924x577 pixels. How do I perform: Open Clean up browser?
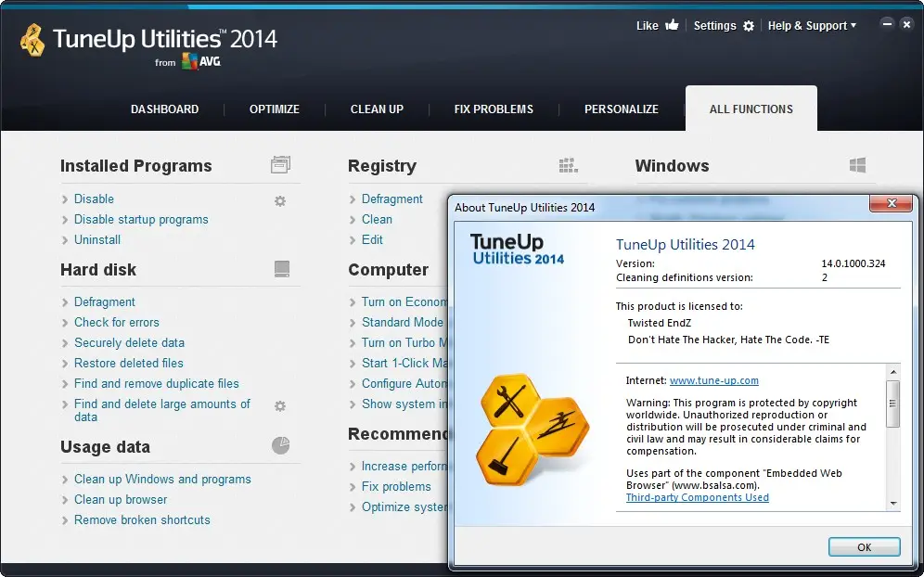coord(121,500)
